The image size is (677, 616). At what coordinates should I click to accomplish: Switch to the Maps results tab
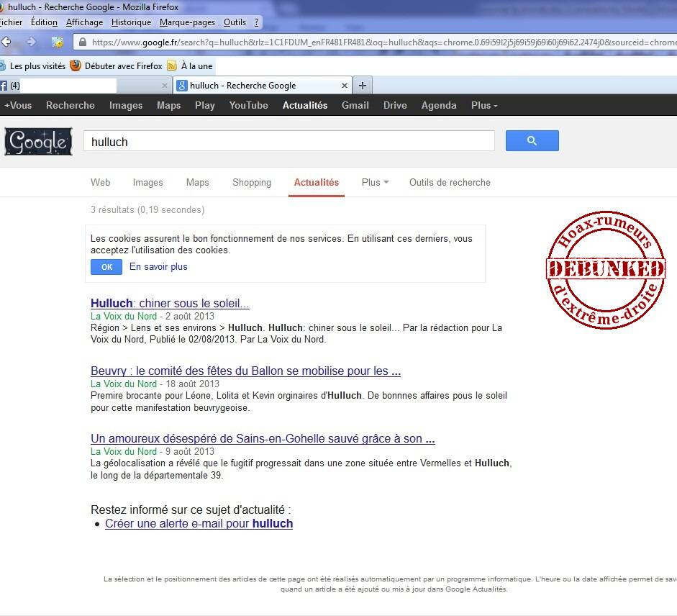pos(197,182)
